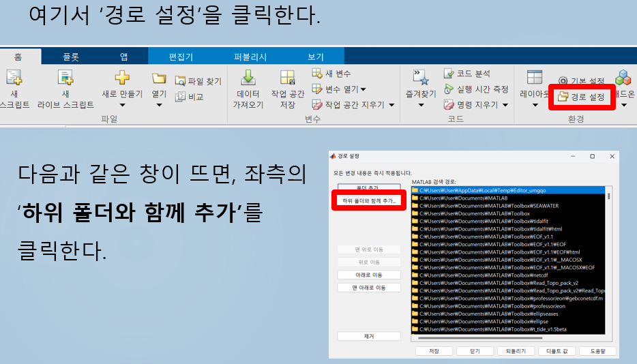Select the Toolbox\Read_Topo_pack_v2 path row
Screen dimensions: 637x364
[508, 283]
